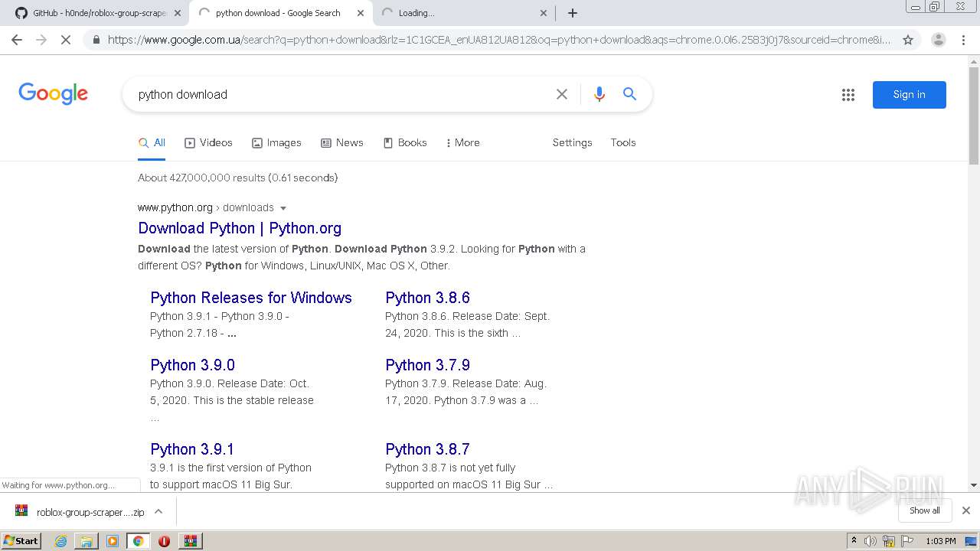Open the Google apps grid
Viewport: 980px width, 551px height.
coord(848,95)
